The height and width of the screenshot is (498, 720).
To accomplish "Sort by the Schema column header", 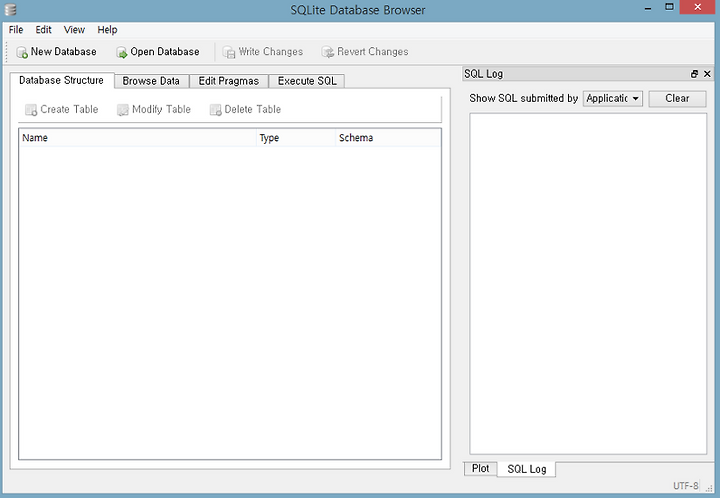I will pyautogui.click(x=388, y=138).
